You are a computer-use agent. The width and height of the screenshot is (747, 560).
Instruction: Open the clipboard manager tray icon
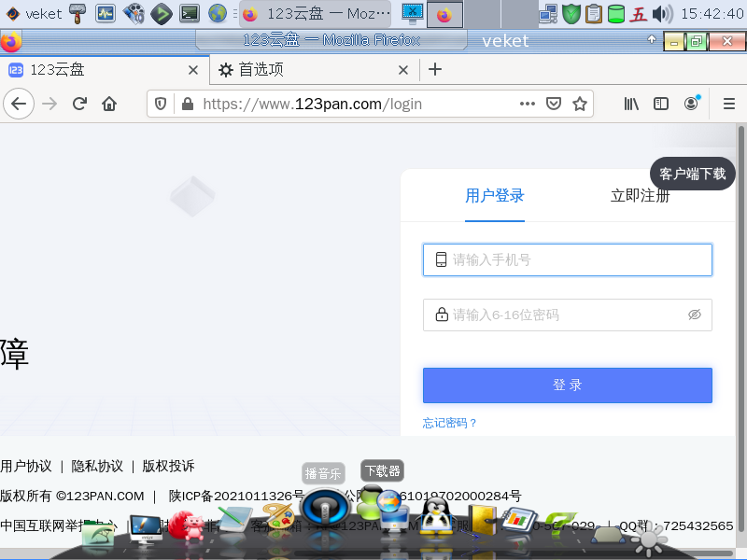point(594,14)
